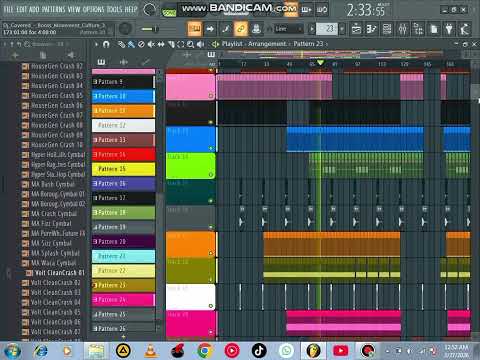This screenshot has width=480, height=360.
Task: Click arrow left of pattern number field
Action: pos(312,29)
